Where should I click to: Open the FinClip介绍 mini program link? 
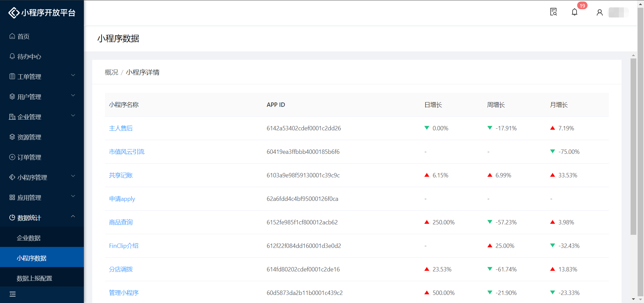tap(123, 246)
